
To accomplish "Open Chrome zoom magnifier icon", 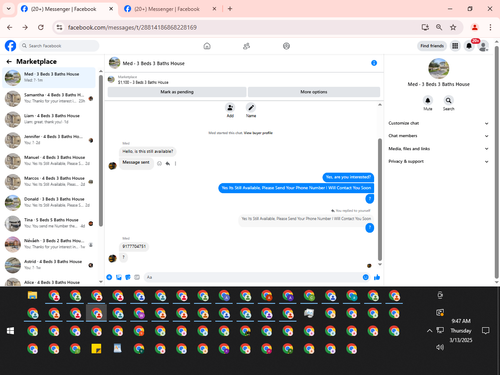I will (x=439, y=27).
